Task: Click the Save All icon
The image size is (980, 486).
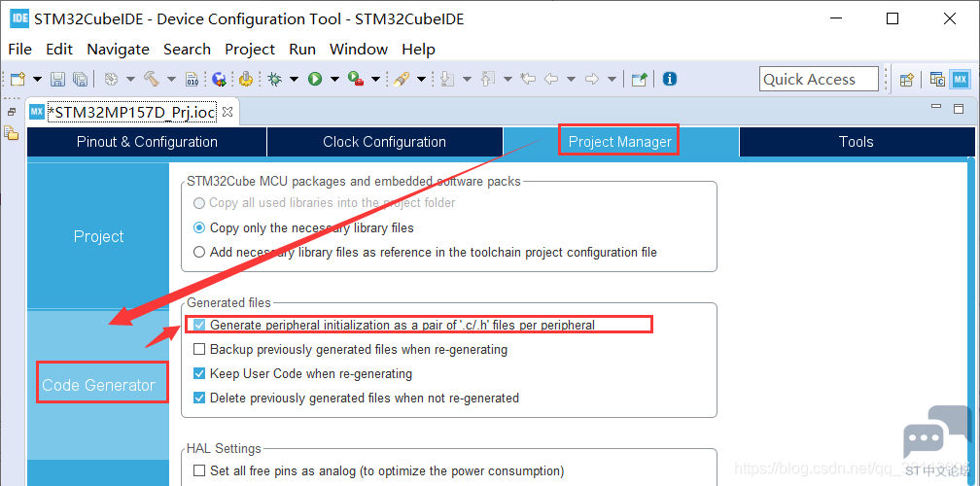Action: coord(80,79)
